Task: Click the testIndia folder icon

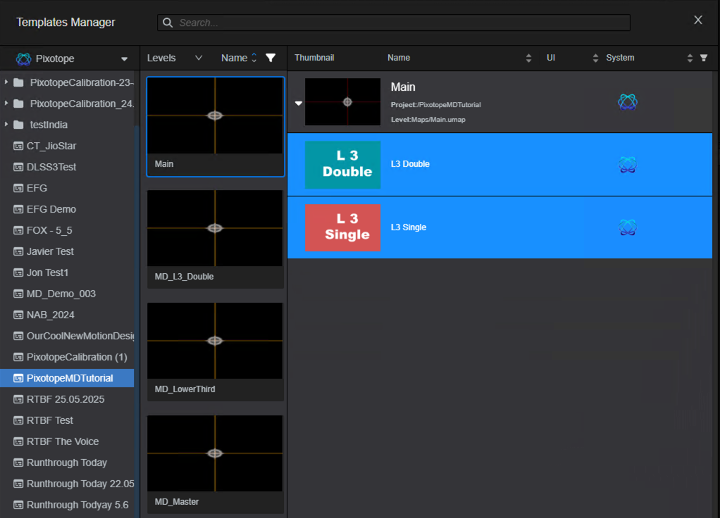Action: [x=19, y=125]
